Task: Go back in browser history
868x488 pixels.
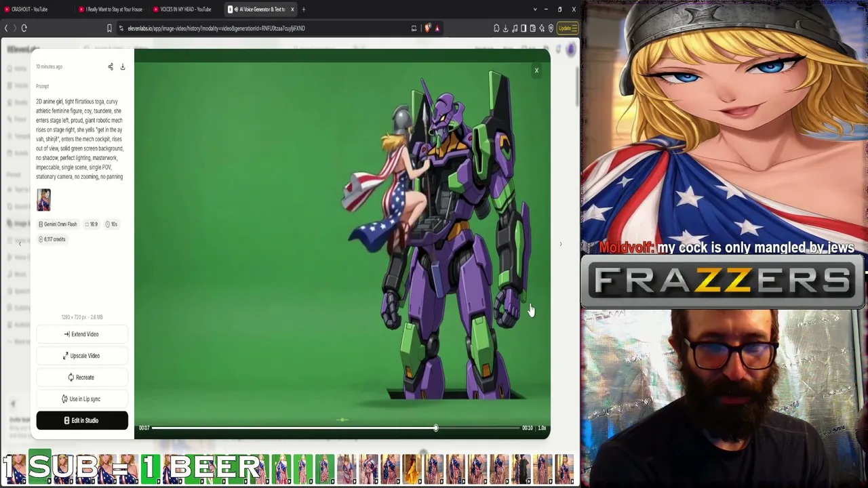Action: coord(6,28)
